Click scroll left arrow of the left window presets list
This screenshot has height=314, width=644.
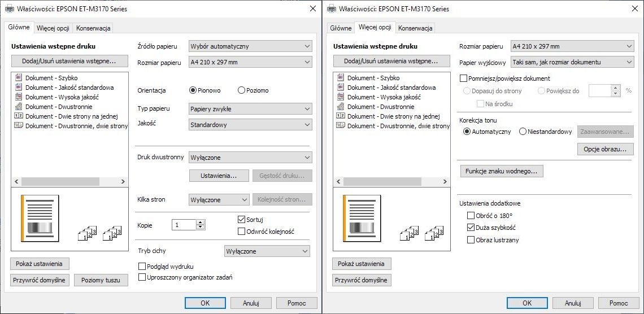click(x=17, y=181)
